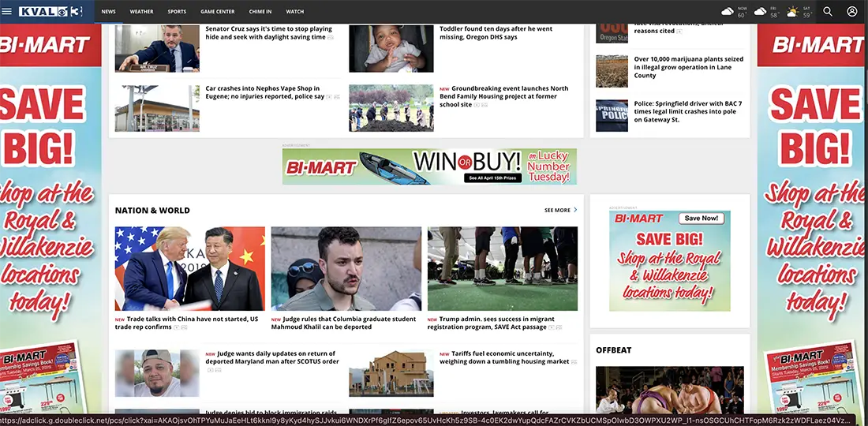Click the current weather cloud icon showing 60°

[x=728, y=11]
